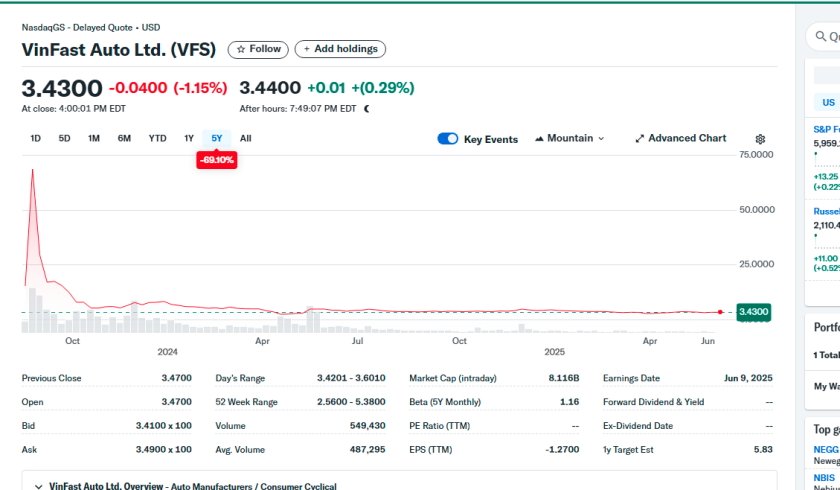
Task: Click the PE Ratio (TTM) label
Action: (x=439, y=426)
